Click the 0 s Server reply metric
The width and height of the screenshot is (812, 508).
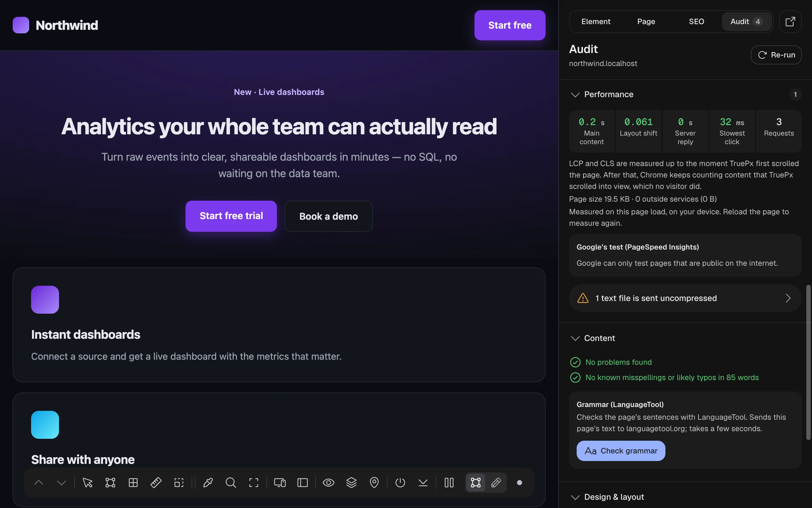click(x=685, y=131)
